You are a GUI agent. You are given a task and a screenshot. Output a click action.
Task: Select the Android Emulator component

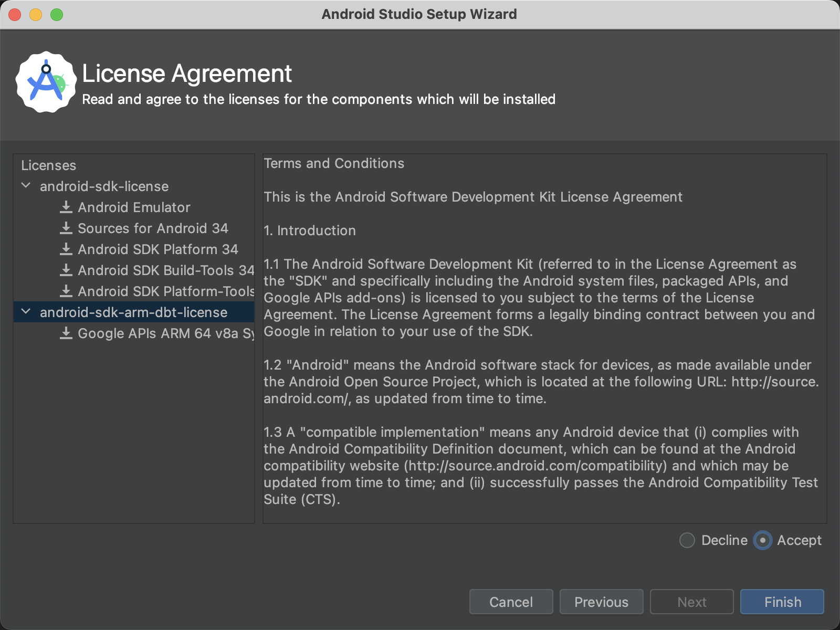tap(134, 207)
